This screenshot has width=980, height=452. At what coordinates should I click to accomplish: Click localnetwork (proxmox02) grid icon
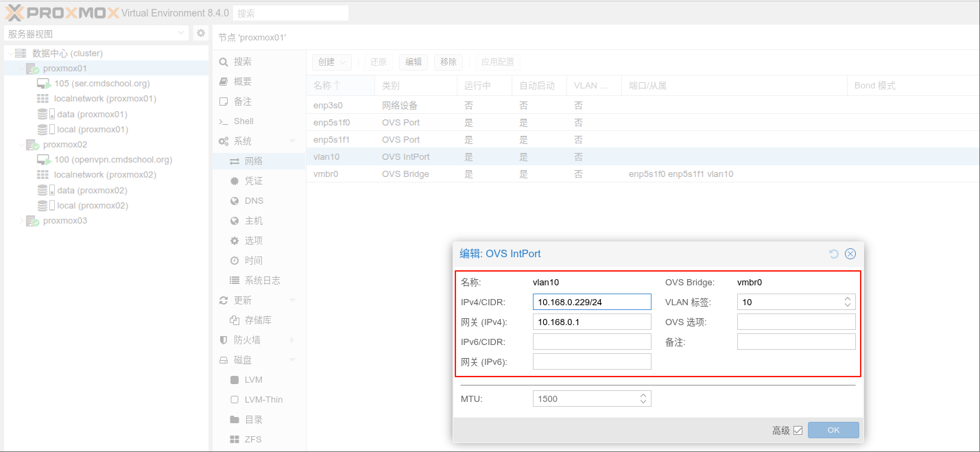(x=43, y=175)
